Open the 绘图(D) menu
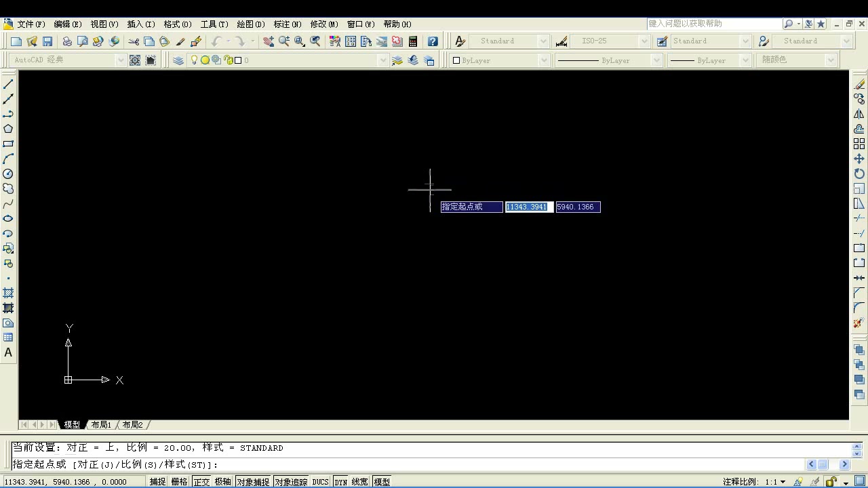The width and height of the screenshot is (868, 488). pyautogui.click(x=251, y=24)
